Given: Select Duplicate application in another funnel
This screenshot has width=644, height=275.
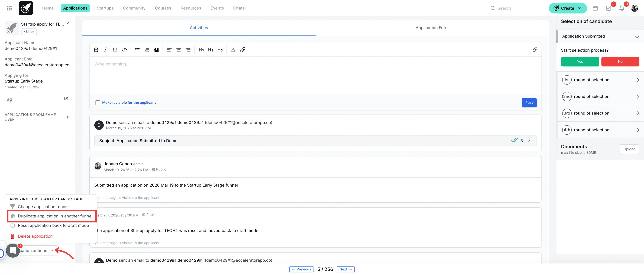Looking at the screenshot, I should click(x=55, y=216).
